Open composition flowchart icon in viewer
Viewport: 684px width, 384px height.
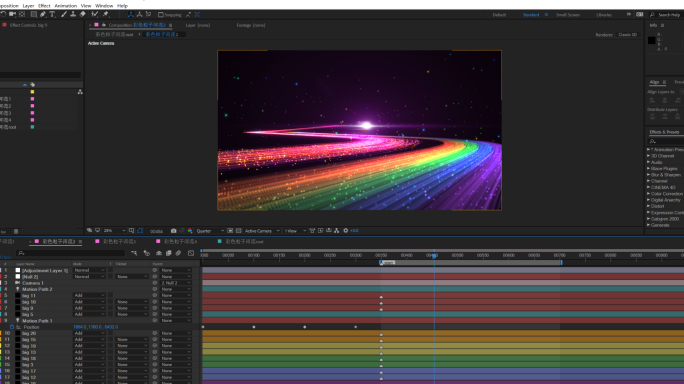point(336,230)
